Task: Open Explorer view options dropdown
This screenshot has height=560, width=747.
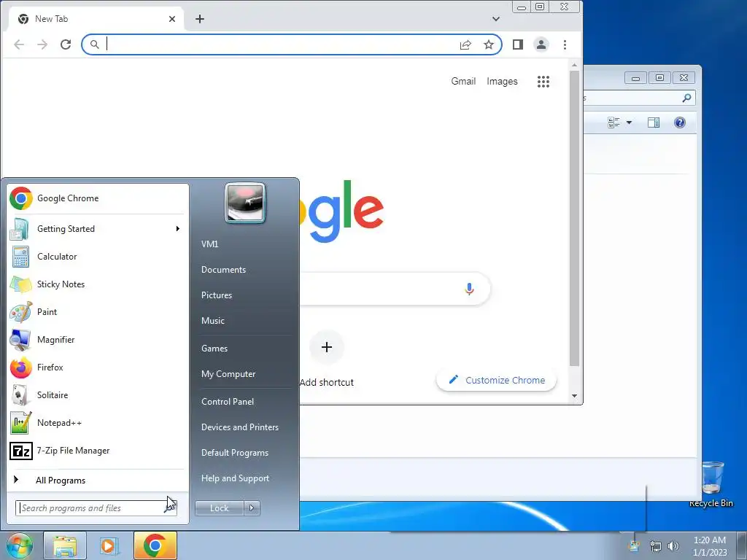Action: click(629, 122)
